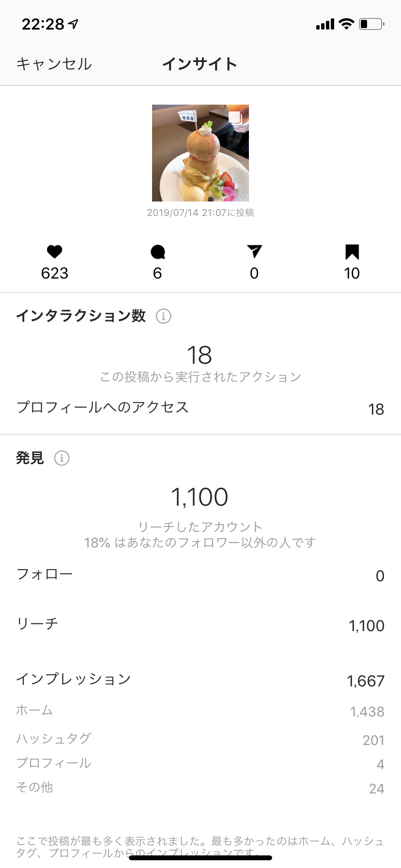Open the pancake post thumbnail
The height and width of the screenshot is (868, 401).
200,153
